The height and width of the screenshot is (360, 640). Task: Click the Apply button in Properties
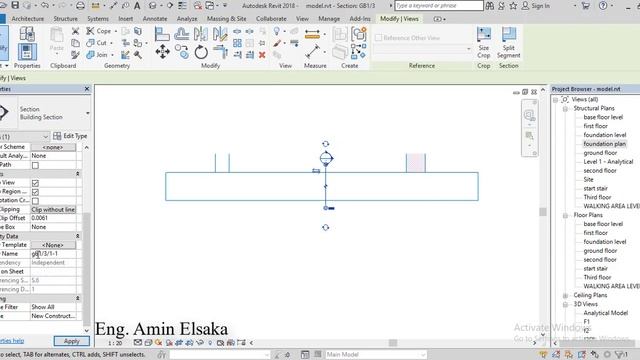71,341
